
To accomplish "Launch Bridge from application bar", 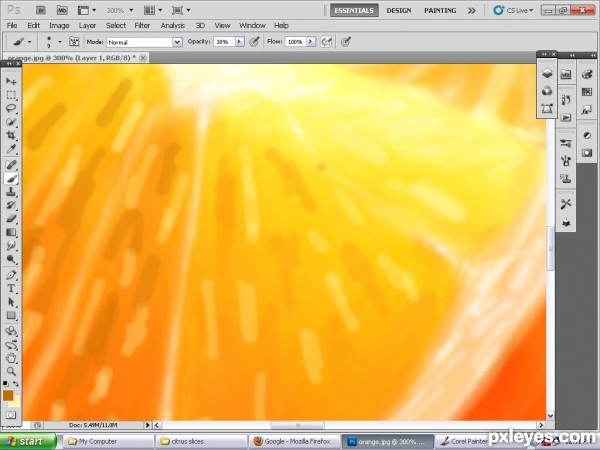I will pos(41,10).
